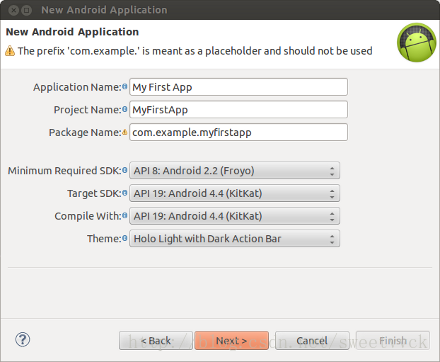Click the 'Minimum Required SDK:' label
Viewport: 440px width, 362px height.
[x=65, y=170]
